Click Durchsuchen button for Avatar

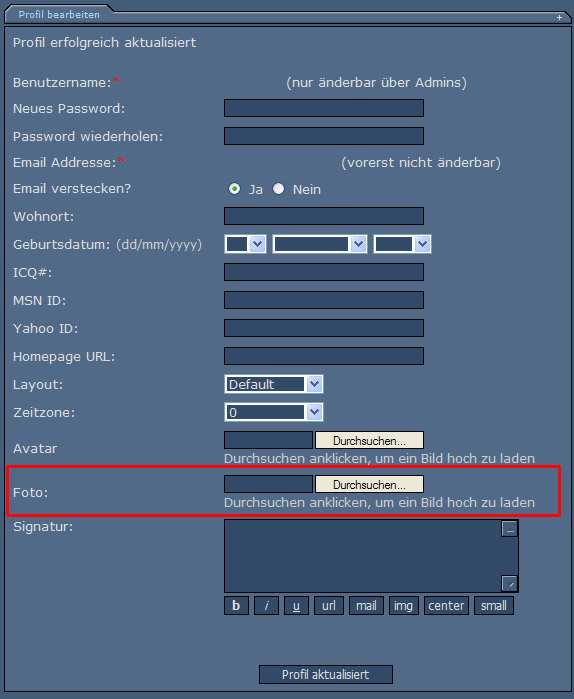(369, 440)
